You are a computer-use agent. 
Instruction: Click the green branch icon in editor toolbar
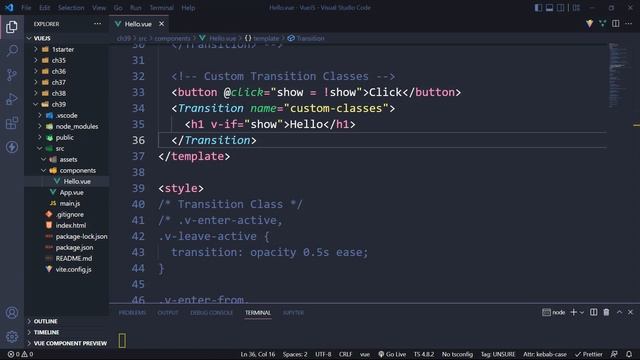[x=602, y=24]
